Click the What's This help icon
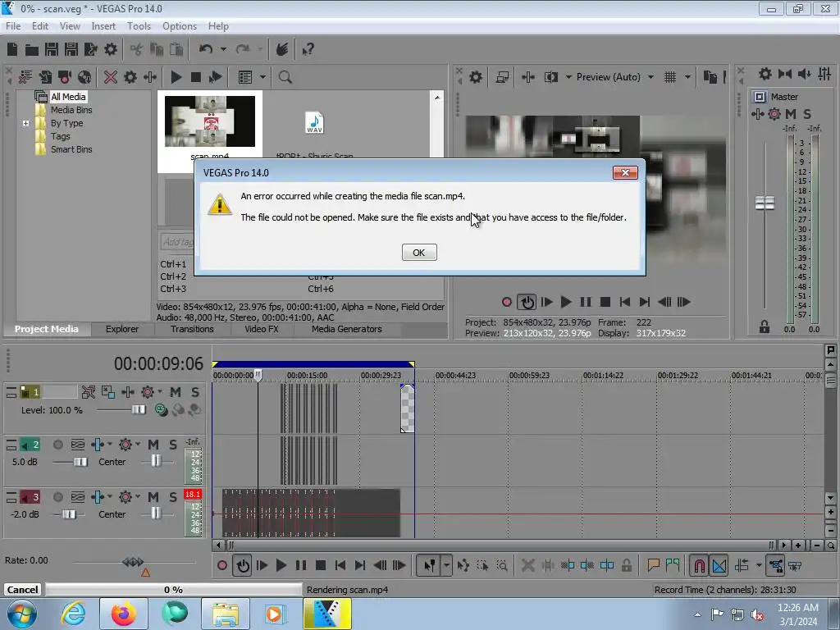 pyautogui.click(x=308, y=49)
